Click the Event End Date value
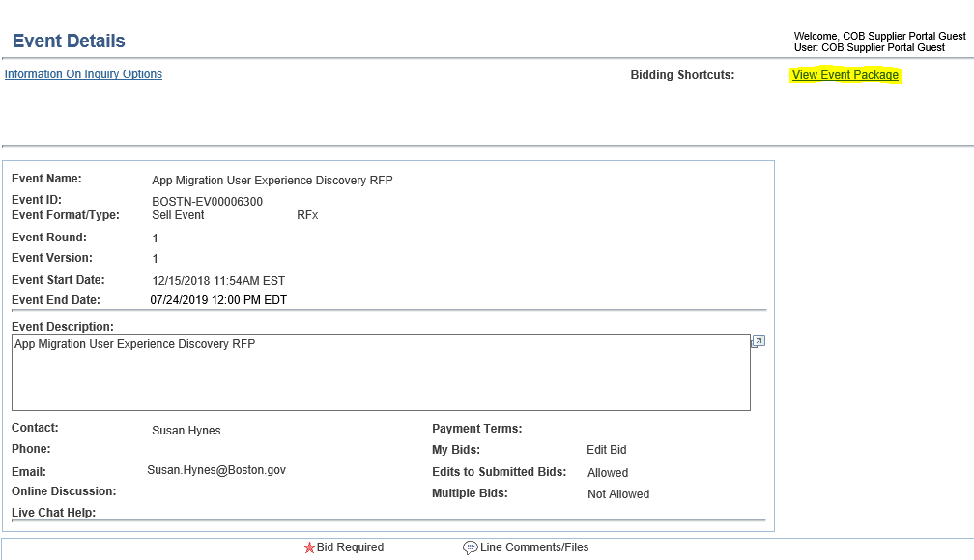The width and height of the screenshot is (974, 560). (x=218, y=300)
